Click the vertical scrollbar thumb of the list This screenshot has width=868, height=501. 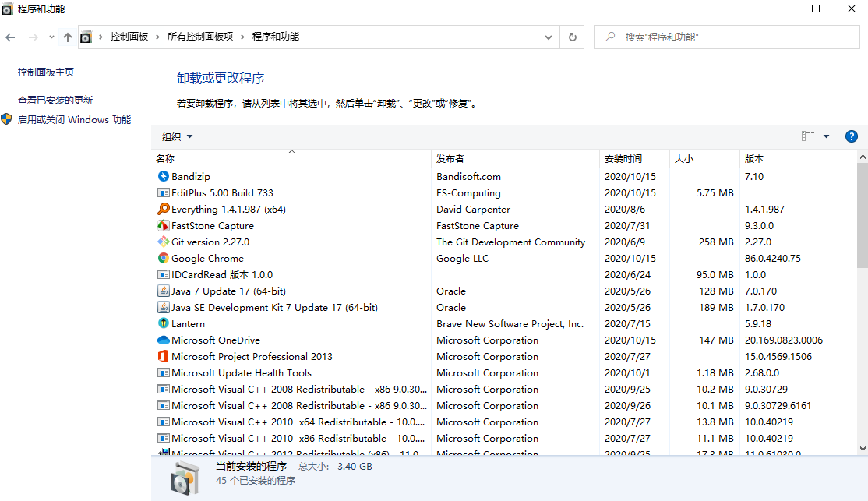tap(862, 213)
